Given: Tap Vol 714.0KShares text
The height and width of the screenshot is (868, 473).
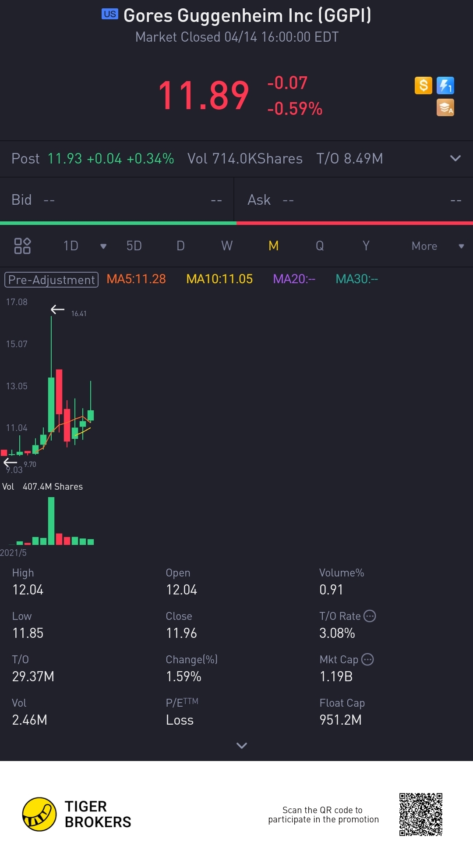Looking at the screenshot, I should tap(245, 158).
